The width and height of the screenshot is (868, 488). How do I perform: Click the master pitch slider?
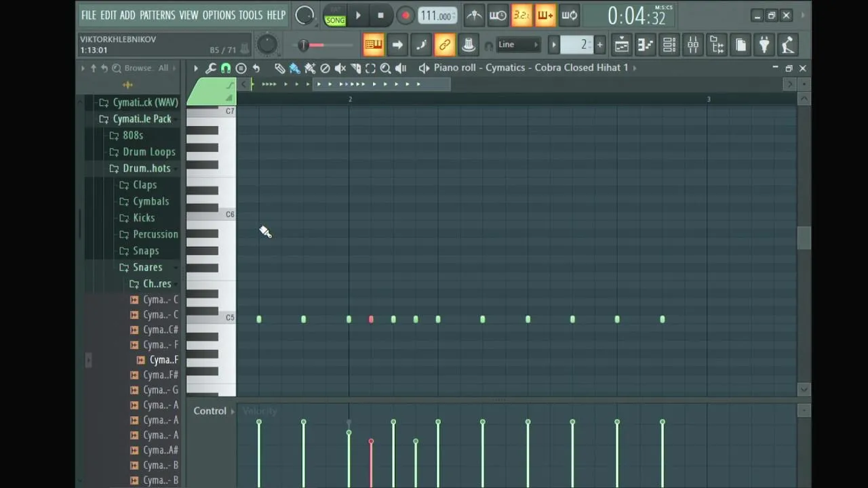pos(326,45)
